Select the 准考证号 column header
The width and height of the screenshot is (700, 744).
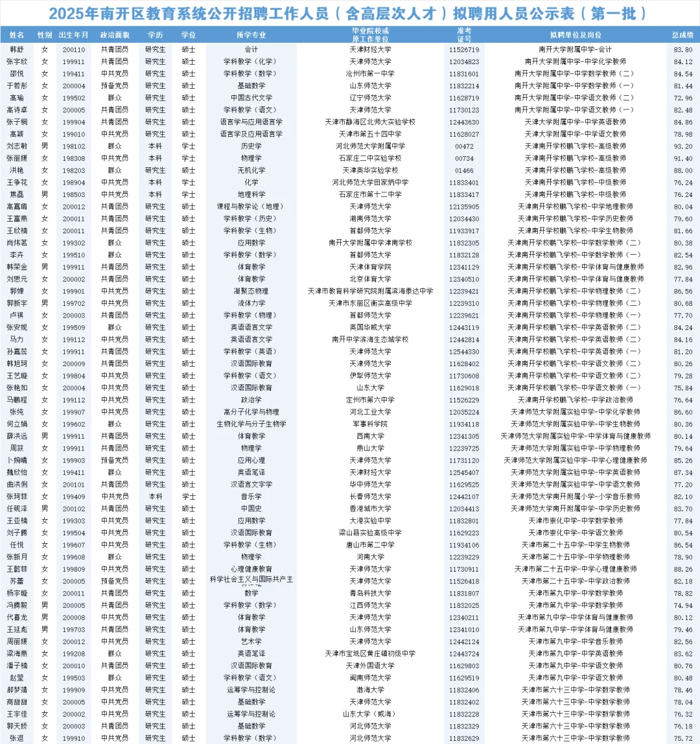pos(463,34)
